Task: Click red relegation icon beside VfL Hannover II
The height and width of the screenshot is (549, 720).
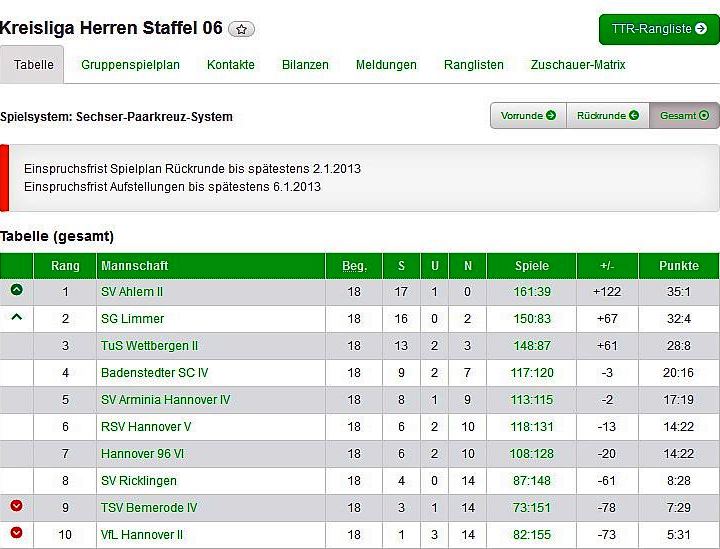Action: [x=16, y=533]
